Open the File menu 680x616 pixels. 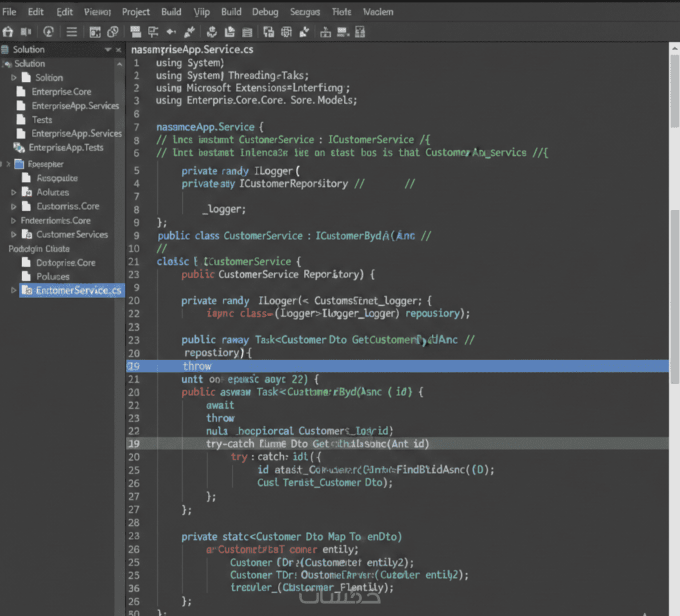(x=9, y=12)
